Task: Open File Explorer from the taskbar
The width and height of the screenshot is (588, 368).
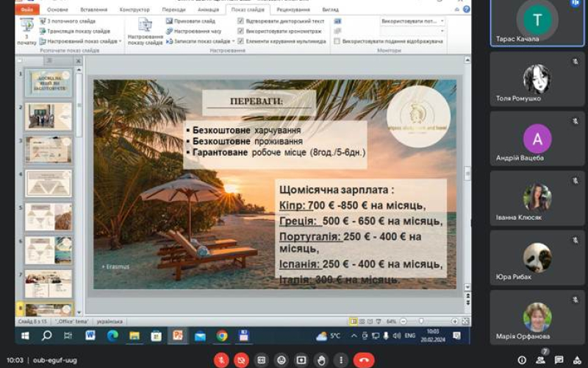Action: (135, 336)
